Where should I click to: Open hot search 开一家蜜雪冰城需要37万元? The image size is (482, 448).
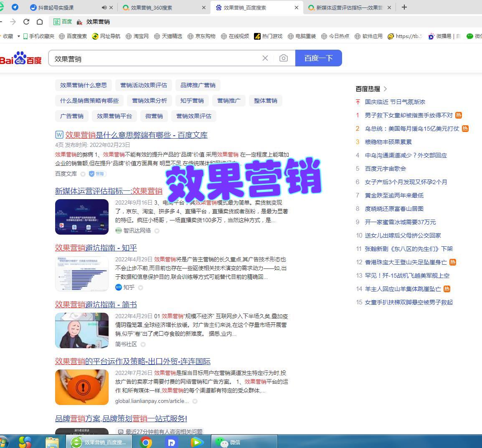pos(400,222)
